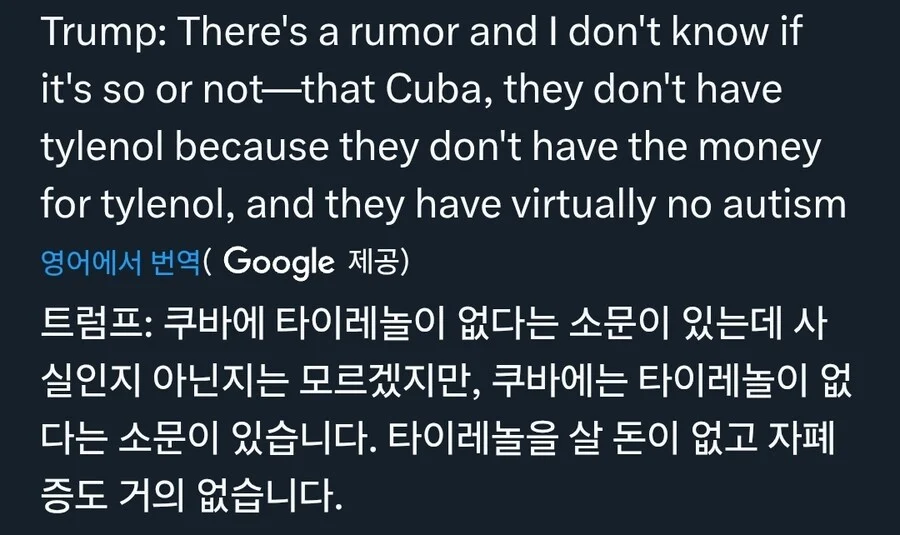Image resolution: width=900 pixels, height=535 pixels.
Task: Click the Google logo
Action: [278, 262]
